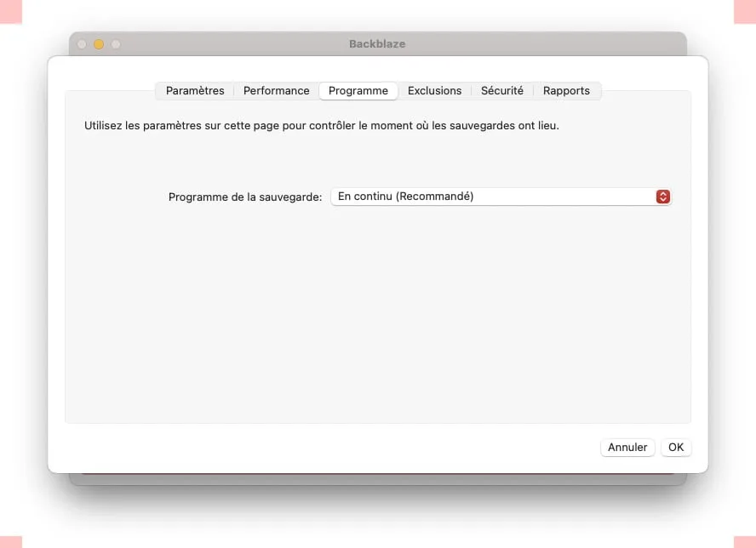The image size is (756, 548).
Task: Confirm settings with the OK button
Action: pyautogui.click(x=675, y=447)
